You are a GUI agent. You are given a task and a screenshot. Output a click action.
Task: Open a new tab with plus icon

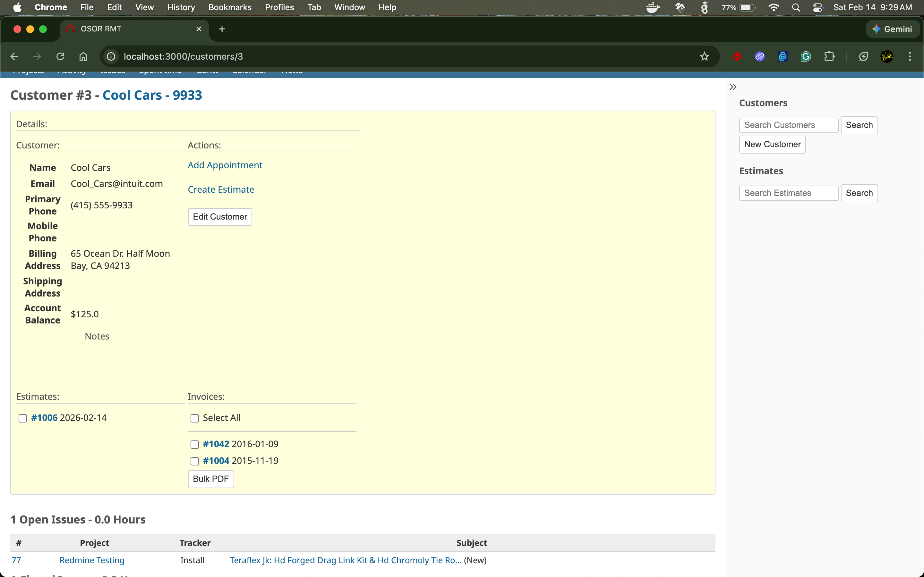pyautogui.click(x=222, y=29)
